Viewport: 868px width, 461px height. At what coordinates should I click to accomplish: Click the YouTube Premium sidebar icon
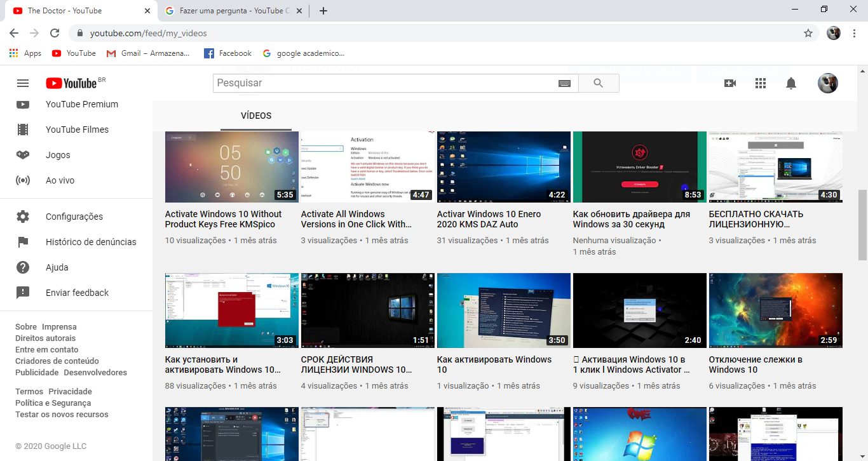[23, 104]
